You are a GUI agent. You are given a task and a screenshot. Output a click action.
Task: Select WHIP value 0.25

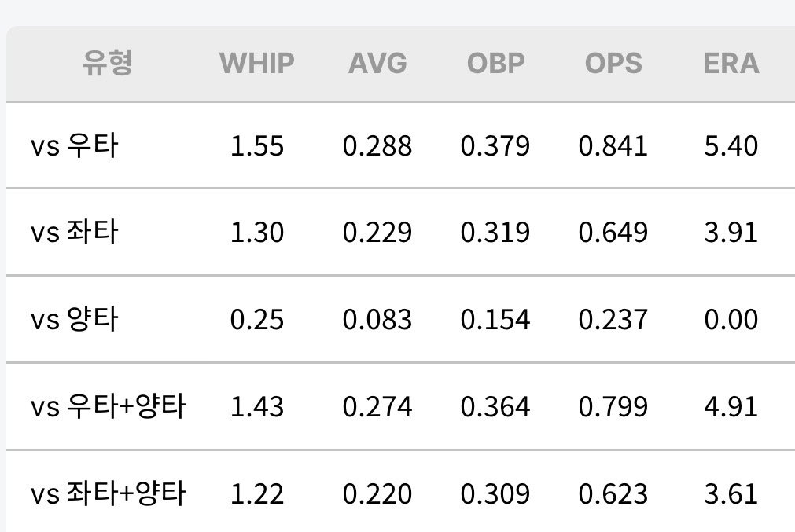(257, 320)
